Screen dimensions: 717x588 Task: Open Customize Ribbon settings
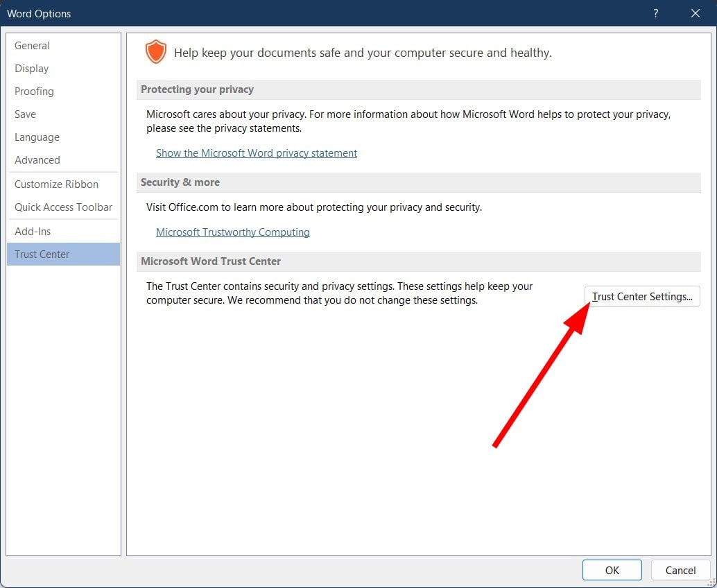63,184
